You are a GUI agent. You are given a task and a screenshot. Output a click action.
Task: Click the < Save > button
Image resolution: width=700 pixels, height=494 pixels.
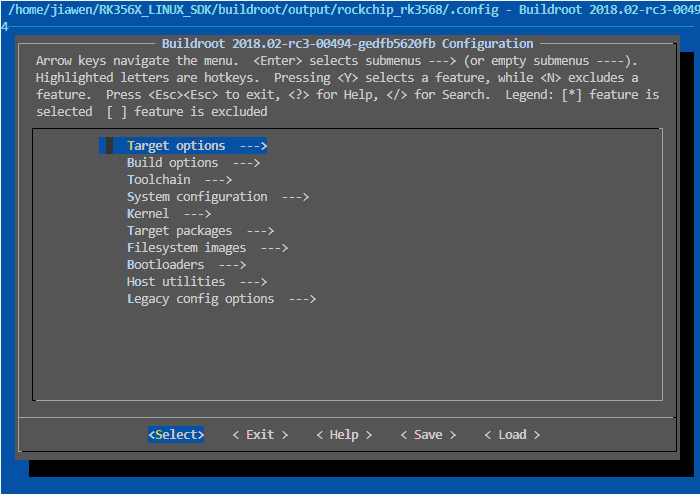(x=428, y=434)
